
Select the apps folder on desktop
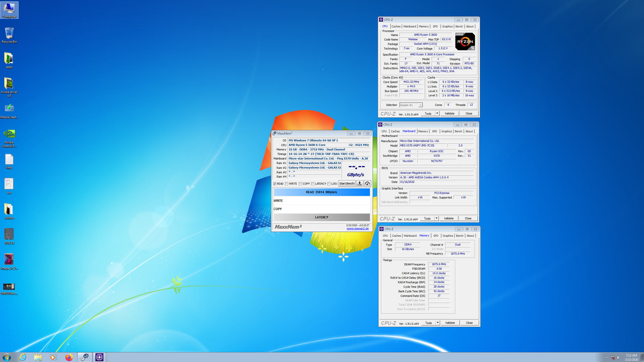(9, 60)
